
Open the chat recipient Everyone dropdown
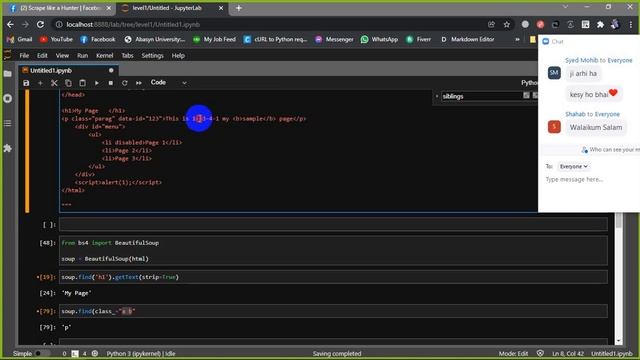[573, 167]
